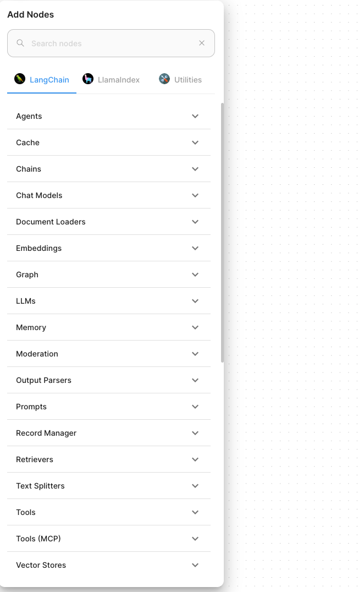Expand the Text Splitters chevron

click(x=195, y=486)
